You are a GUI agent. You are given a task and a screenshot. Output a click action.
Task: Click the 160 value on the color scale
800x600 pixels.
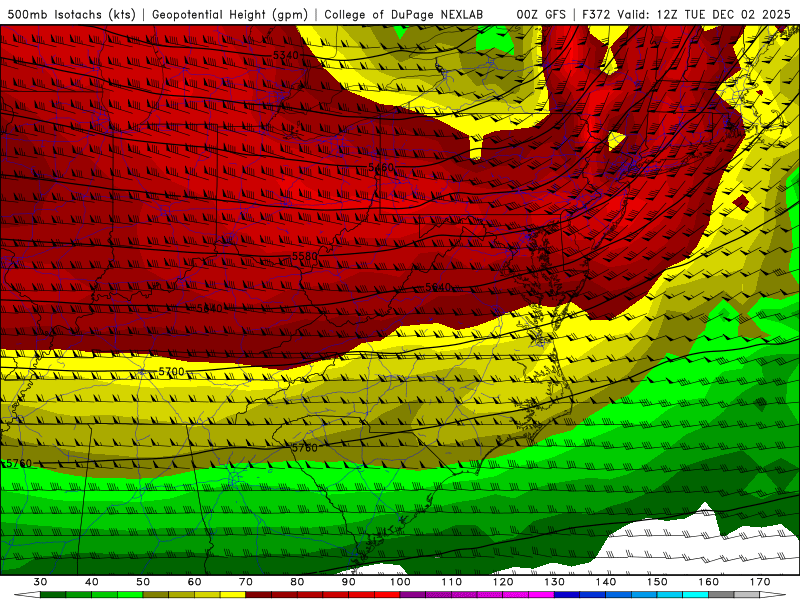709,582
